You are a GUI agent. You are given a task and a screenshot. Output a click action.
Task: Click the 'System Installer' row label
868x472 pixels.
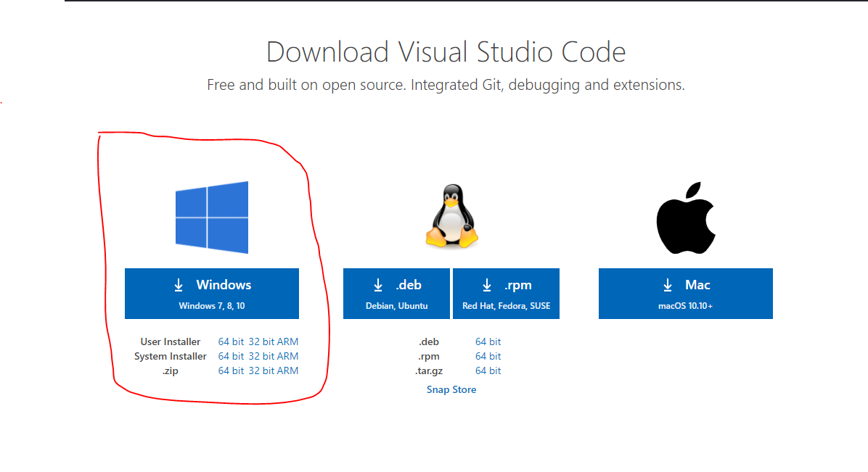(x=171, y=356)
